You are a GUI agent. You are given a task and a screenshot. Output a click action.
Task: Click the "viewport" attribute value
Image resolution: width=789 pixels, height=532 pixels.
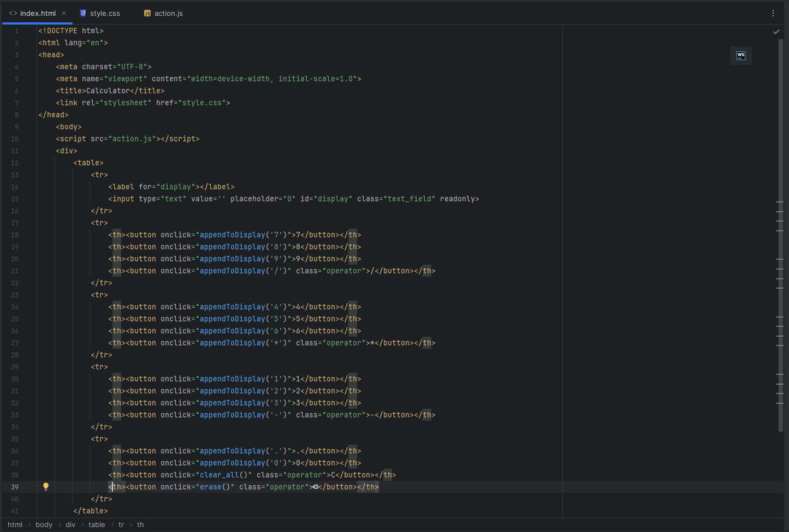(126, 79)
